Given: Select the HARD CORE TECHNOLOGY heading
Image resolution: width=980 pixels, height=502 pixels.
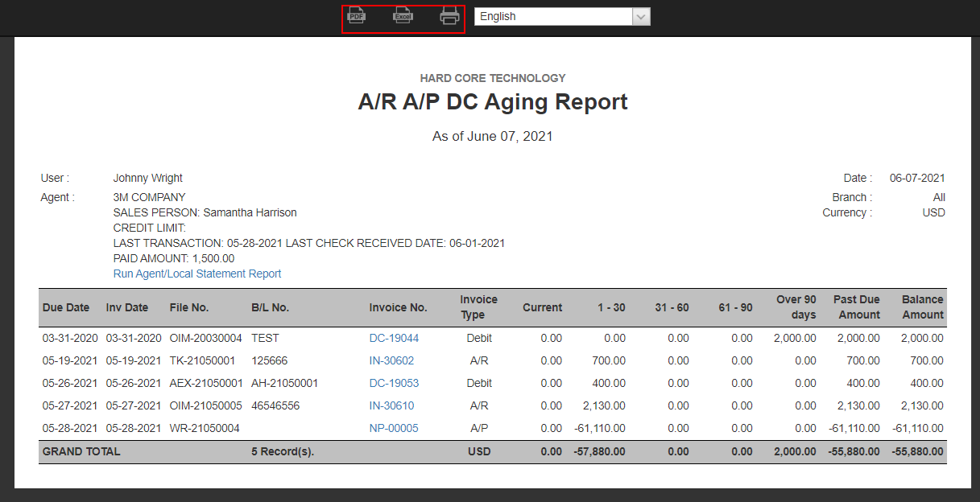Looking at the screenshot, I should pyautogui.click(x=492, y=78).
